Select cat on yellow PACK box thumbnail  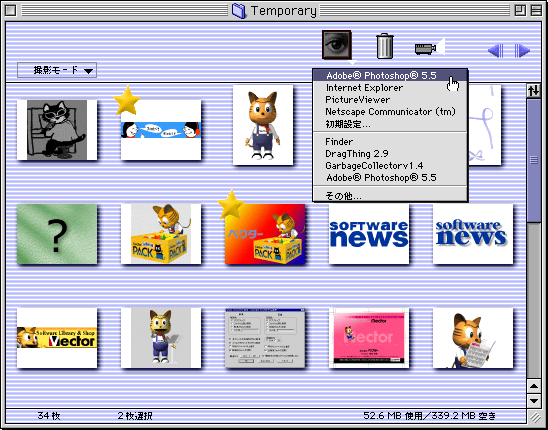point(161,234)
